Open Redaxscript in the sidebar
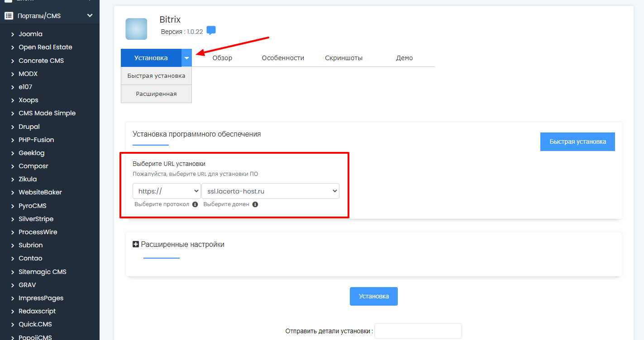 pyautogui.click(x=37, y=311)
